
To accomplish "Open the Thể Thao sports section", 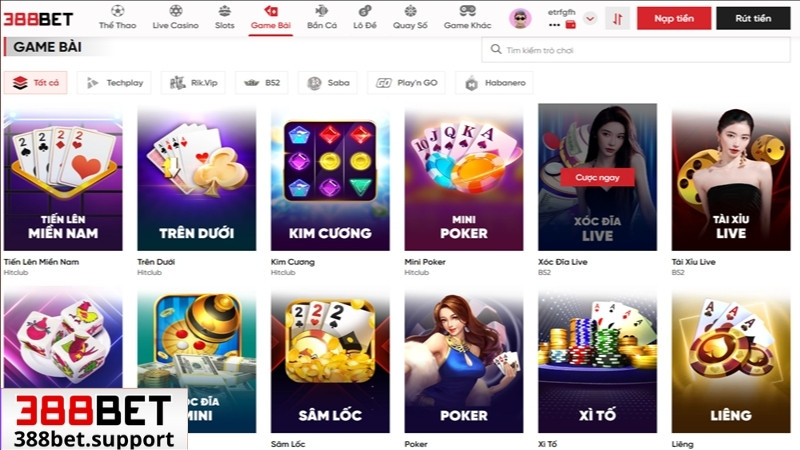I will click(x=117, y=18).
